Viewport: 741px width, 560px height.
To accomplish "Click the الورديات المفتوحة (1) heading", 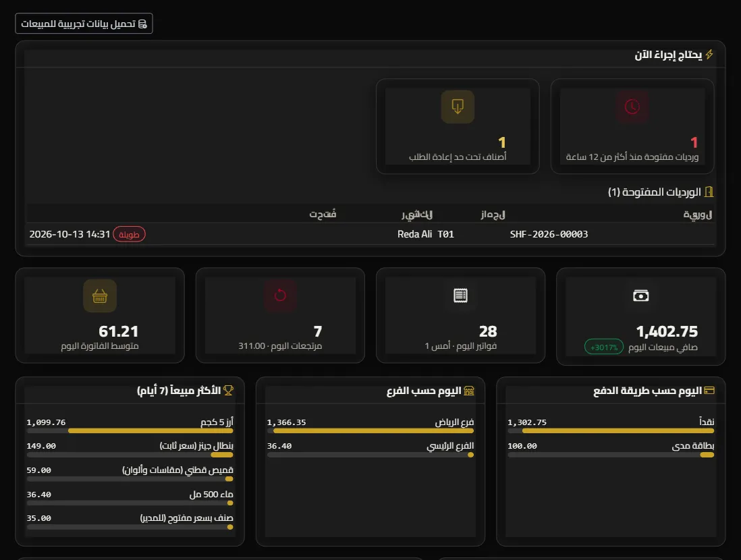I will [655, 192].
